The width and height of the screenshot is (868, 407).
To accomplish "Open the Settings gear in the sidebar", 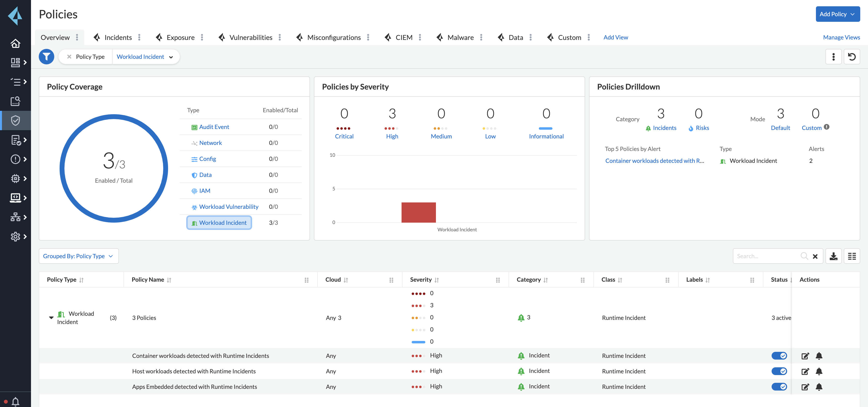I will (15, 237).
